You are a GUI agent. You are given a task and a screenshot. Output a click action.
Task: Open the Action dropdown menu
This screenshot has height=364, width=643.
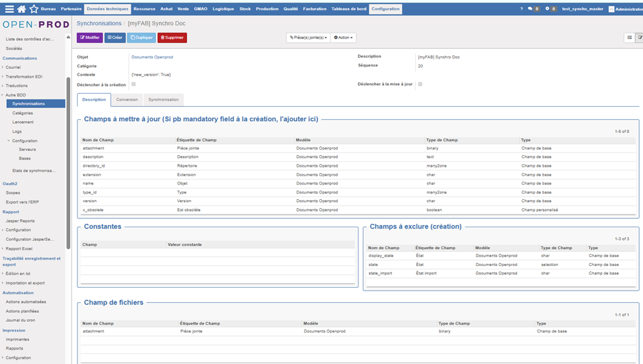pyautogui.click(x=343, y=37)
